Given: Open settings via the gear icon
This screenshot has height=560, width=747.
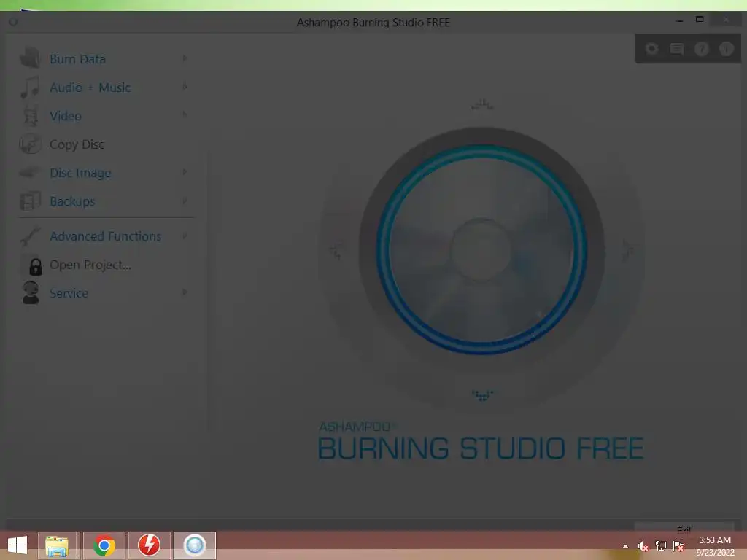Looking at the screenshot, I should [x=651, y=49].
